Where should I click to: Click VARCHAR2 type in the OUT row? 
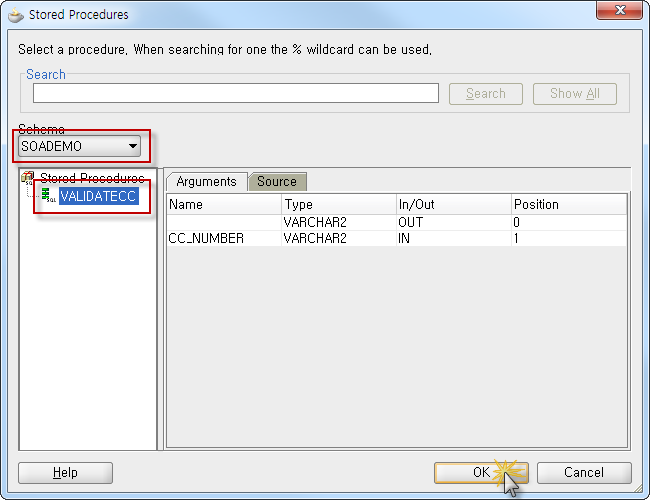tap(339, 223)
